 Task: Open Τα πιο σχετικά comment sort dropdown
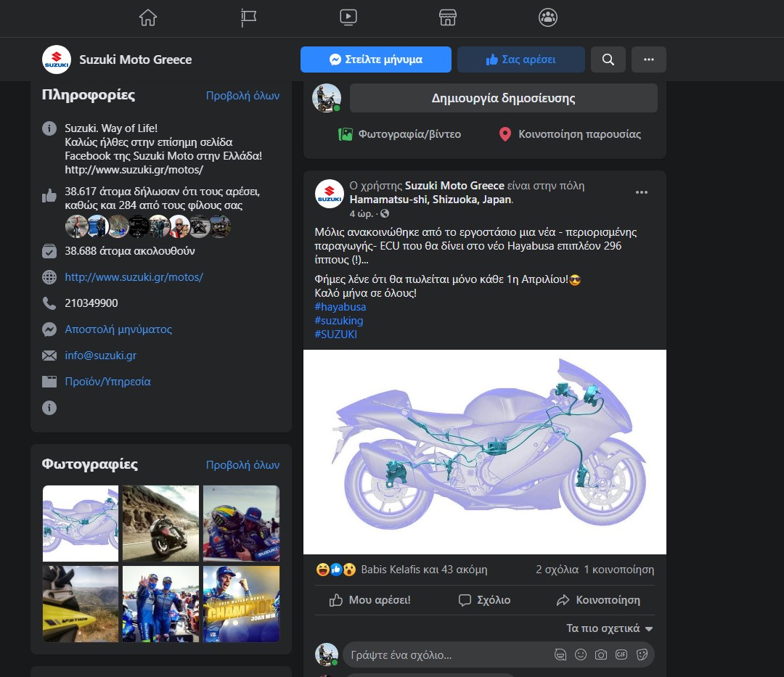tap(610, 628)
